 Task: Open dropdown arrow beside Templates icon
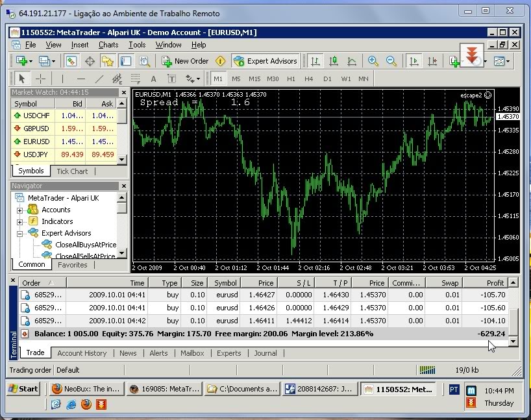[508, 61]
